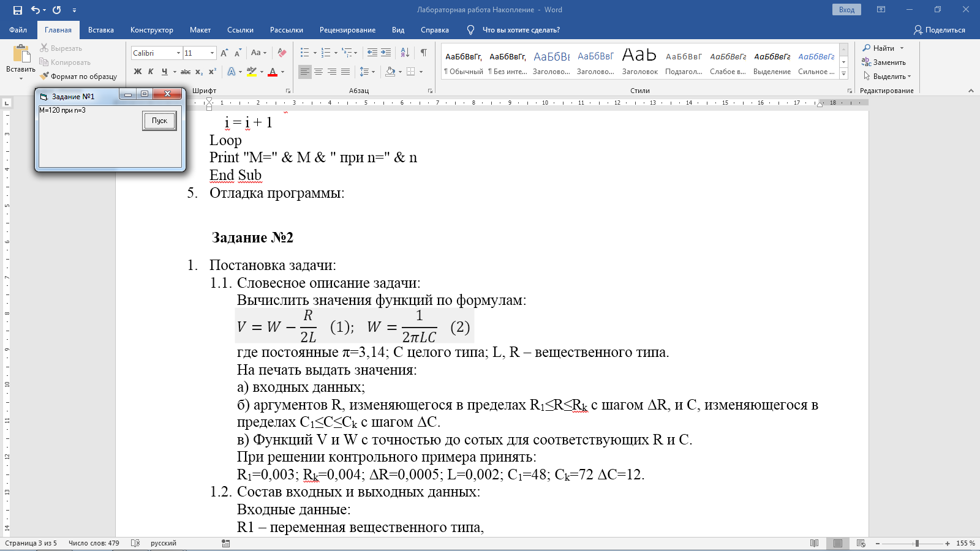This screenshot has width=980, height=551.
Task: Apply the Заголовок title style
Action: pos(640,62)
